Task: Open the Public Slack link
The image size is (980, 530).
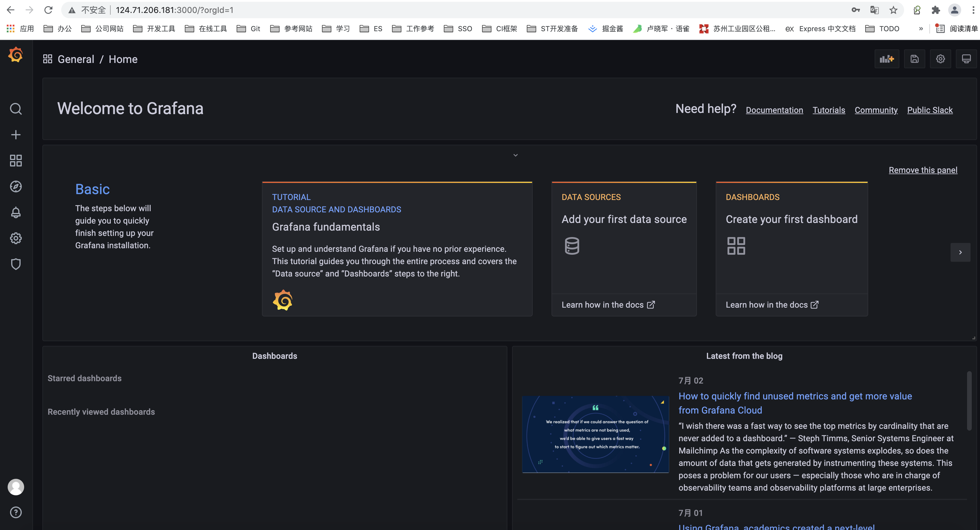Action: [x=930, y=110]
